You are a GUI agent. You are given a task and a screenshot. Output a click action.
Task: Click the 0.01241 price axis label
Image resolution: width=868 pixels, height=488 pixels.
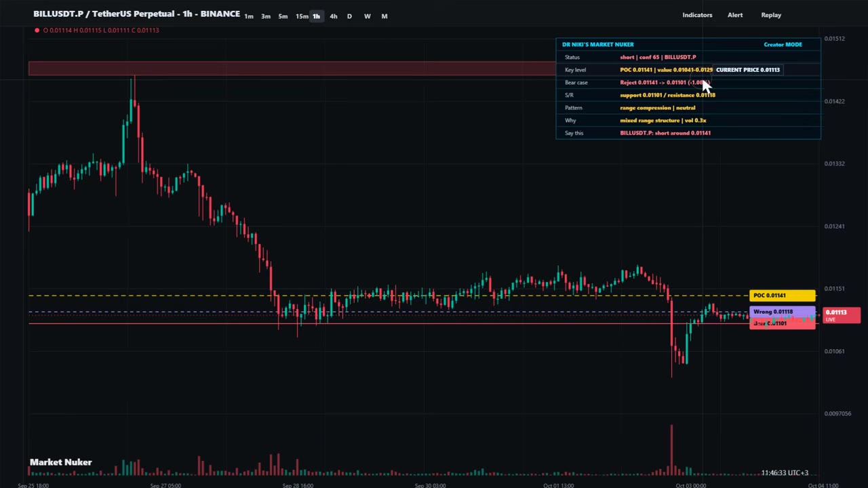pyautogui.click(x=835, y=226)
